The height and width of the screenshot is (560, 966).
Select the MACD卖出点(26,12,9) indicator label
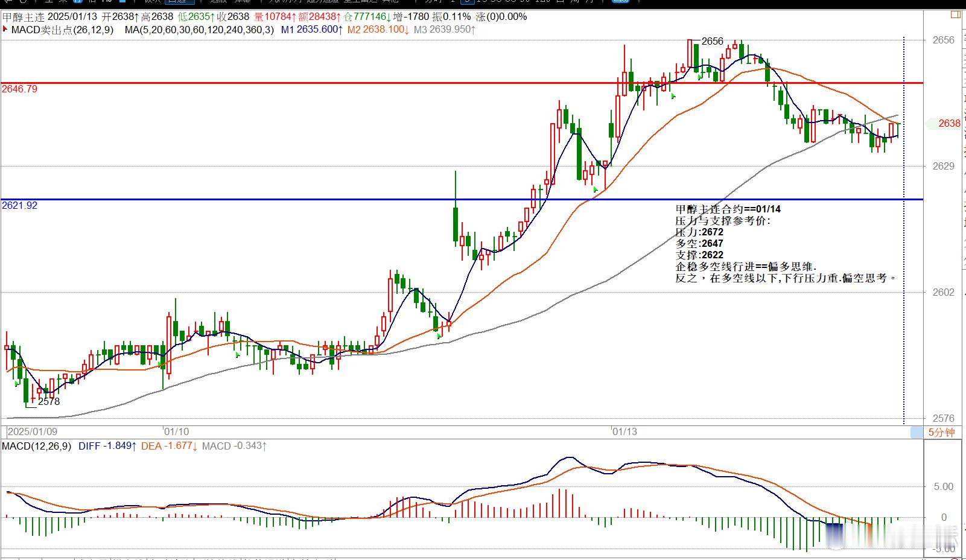point(62,29)
